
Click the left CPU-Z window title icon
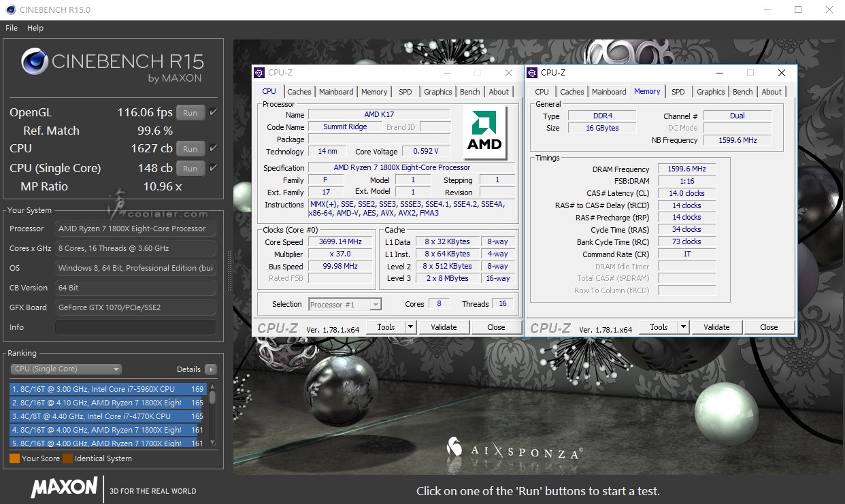coord(259,73)
